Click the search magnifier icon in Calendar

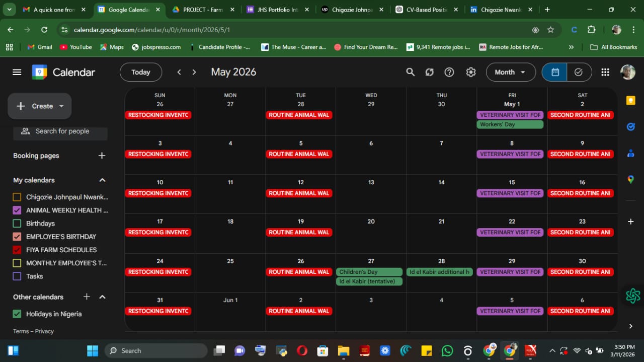click(x=410, y=72)
